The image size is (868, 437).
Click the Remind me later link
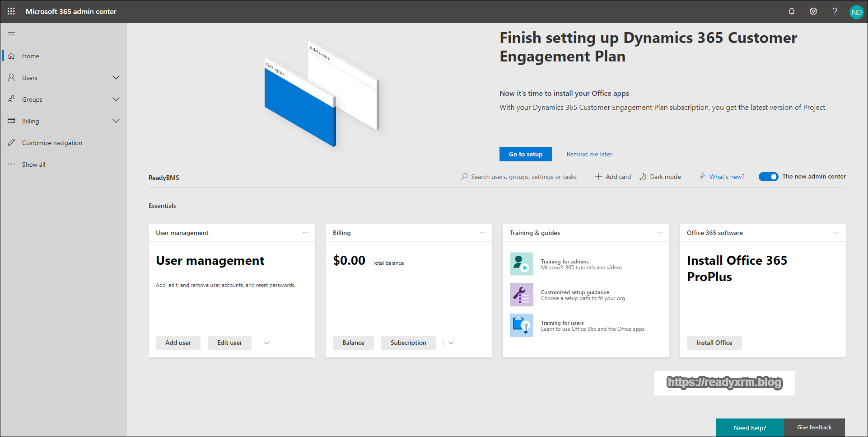tap(589, 154)
